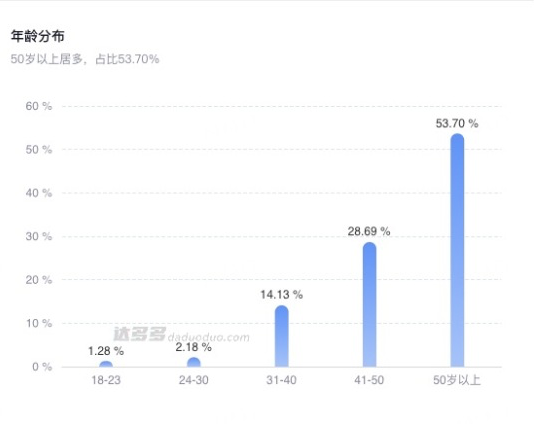Click the 31-40 axis label
The width and height of the screenshot is (534, 424).
click(x=281, y=380)
